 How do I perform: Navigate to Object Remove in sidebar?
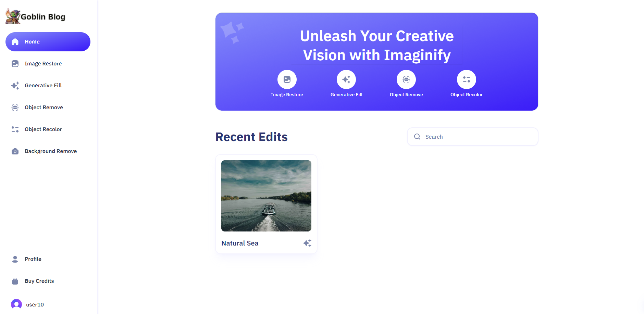[44, 108]
